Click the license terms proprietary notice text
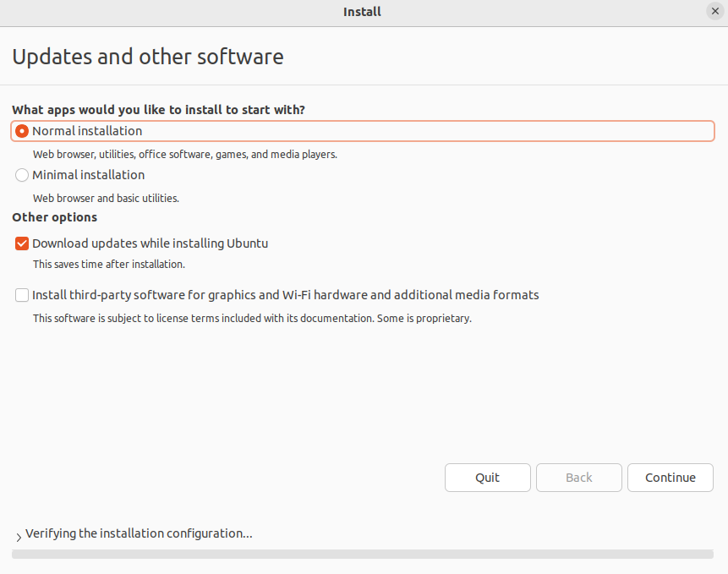Viewport: 728px width, 574px height. click(x=252, y=319)
